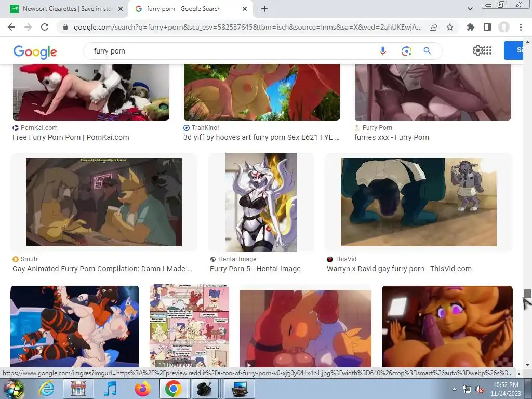Submit the search with the magnifier icon
The width and height of the screenshot is (532, 399).
427,51
